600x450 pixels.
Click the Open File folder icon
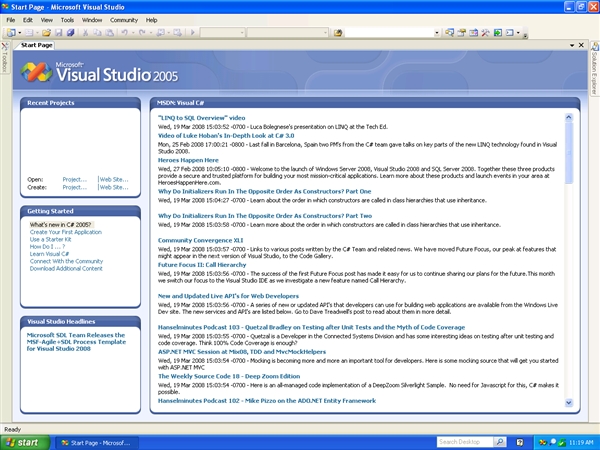point(46,33)
